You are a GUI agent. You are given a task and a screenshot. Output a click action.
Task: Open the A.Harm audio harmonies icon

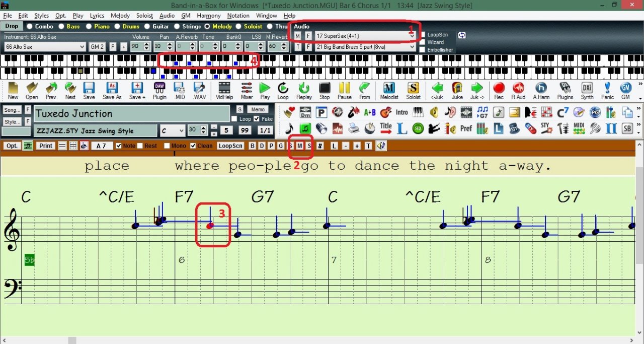(x=541, y=91)
